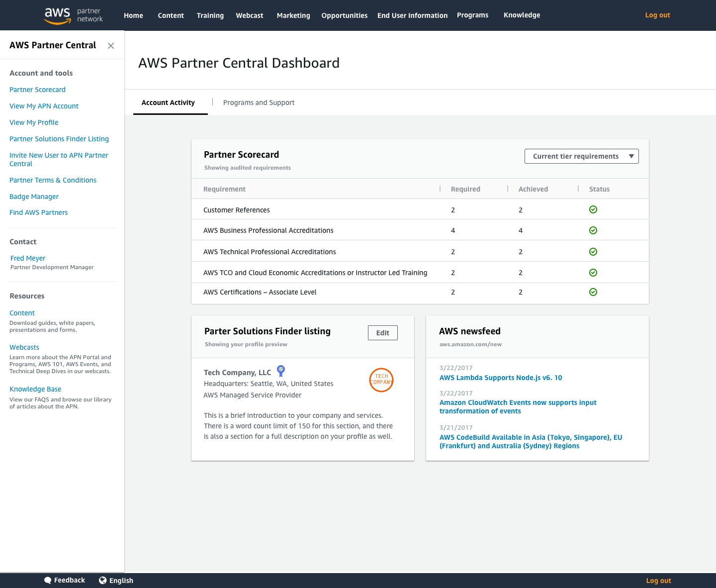This screenshot has height=588, width=716.
Task: Open the Knowledge menu
Action: coord(522,15)
